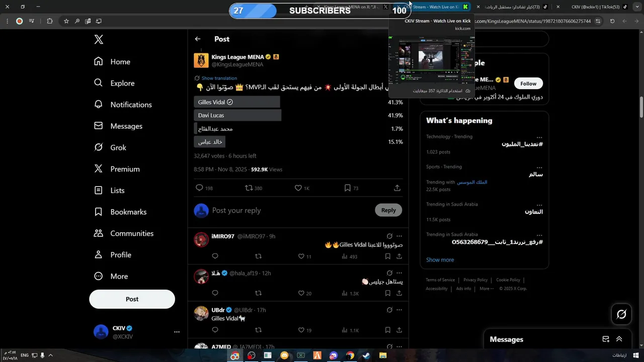This screenshot has width=644, height=362.
Task: Open Privacy Policy link
Action: click(475, 280)
